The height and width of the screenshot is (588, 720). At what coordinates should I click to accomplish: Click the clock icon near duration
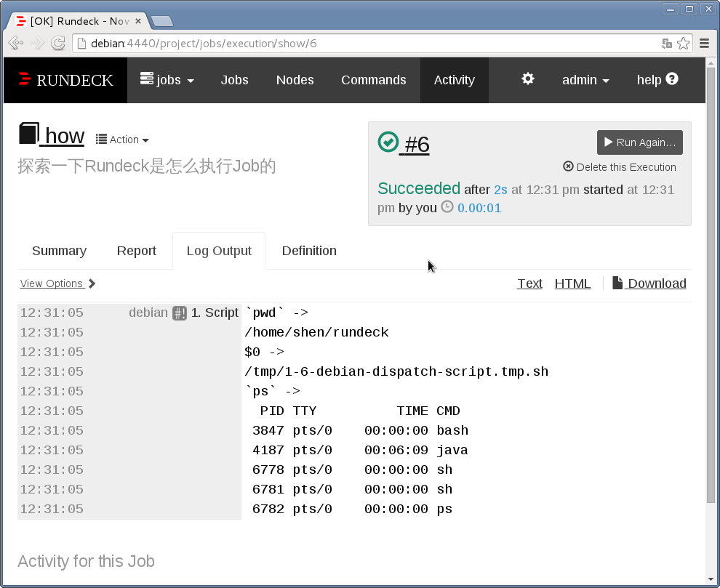(447, 207)
